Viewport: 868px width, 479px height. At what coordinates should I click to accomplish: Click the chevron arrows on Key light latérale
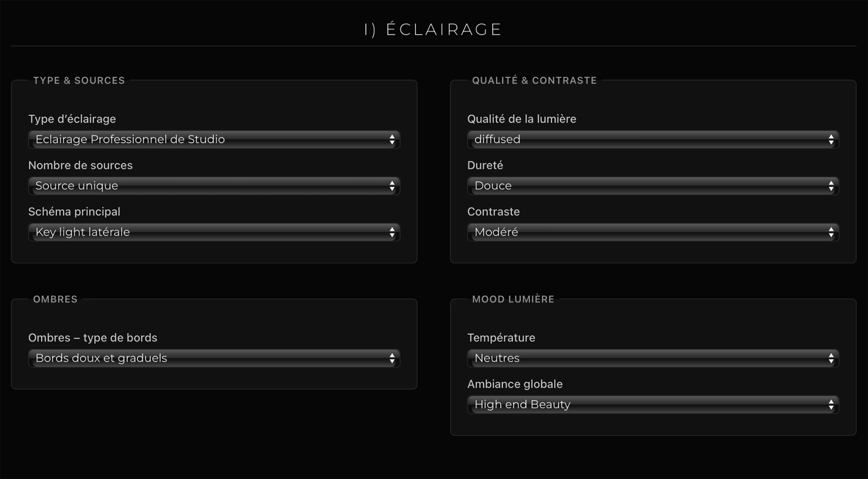click(392, 232)
